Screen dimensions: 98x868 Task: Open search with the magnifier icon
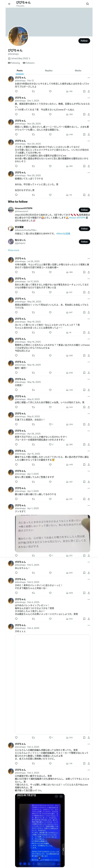coord(88,4)
